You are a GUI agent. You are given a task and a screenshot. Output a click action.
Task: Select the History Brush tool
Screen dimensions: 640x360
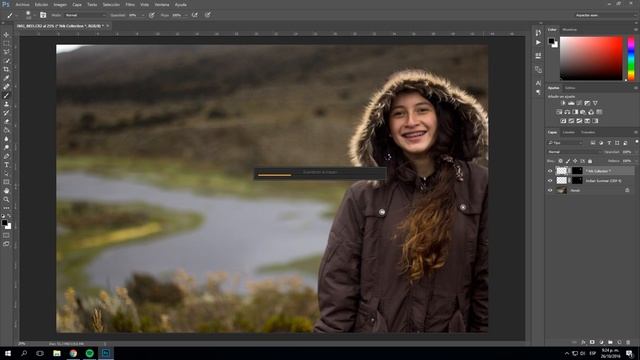[x=6, y=113]
